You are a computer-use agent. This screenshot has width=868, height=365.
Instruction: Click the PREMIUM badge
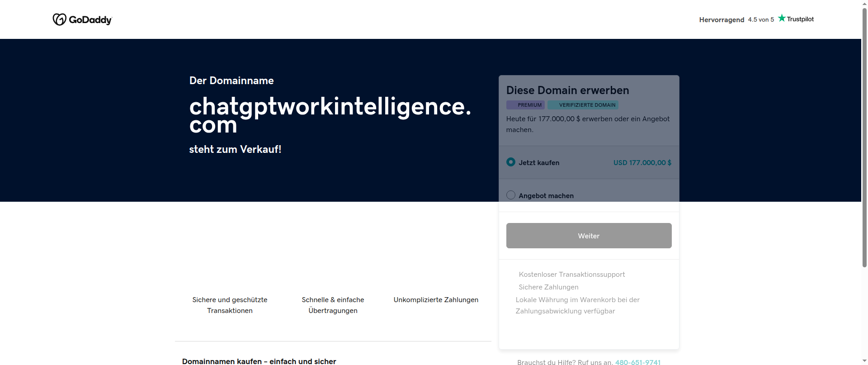click(525, 105)
